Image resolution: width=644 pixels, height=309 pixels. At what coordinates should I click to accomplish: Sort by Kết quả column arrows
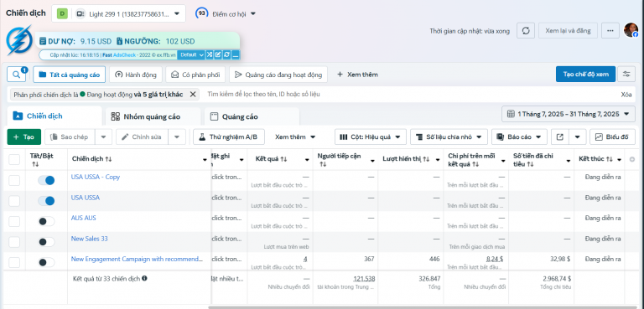click(x=283, y=159)
